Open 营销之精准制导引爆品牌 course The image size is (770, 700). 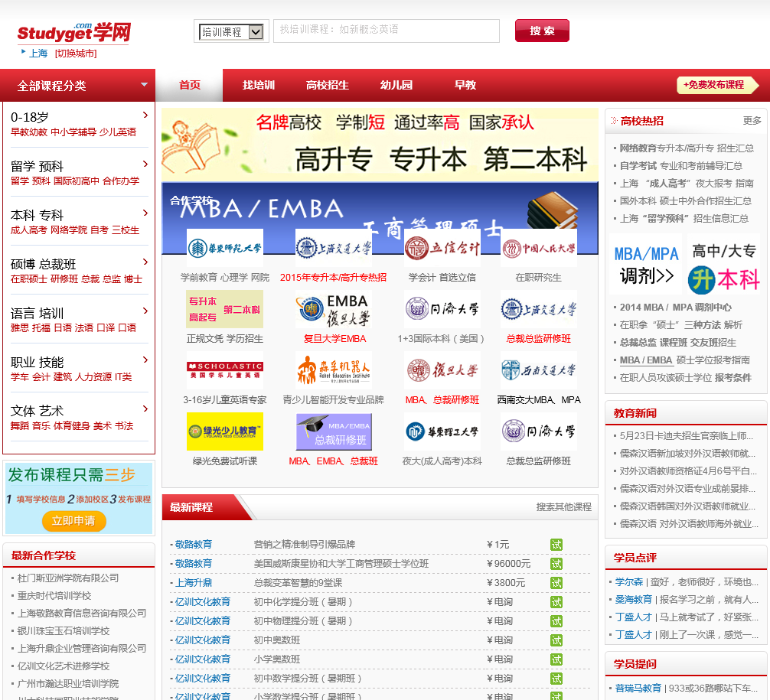305,545
